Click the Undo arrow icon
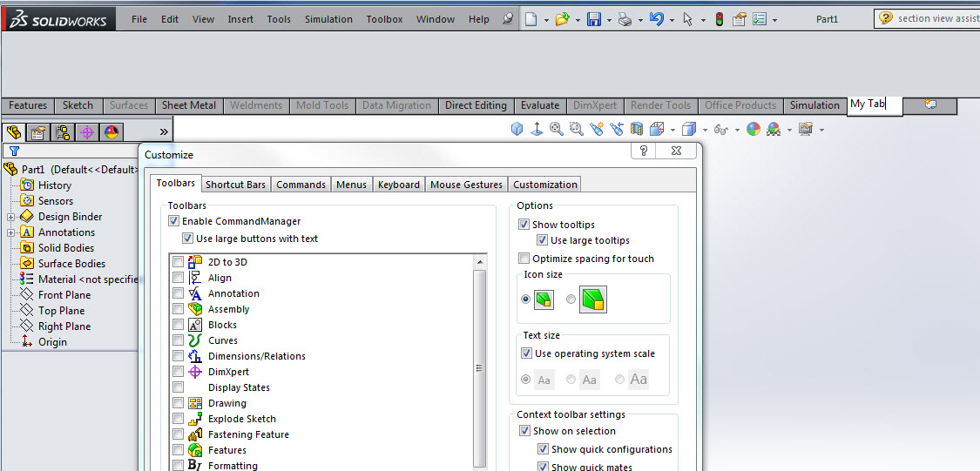 (656, 19)
